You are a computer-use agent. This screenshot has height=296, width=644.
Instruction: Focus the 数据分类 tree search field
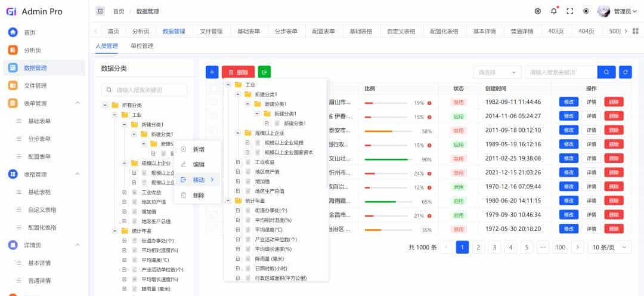point(144,90)
